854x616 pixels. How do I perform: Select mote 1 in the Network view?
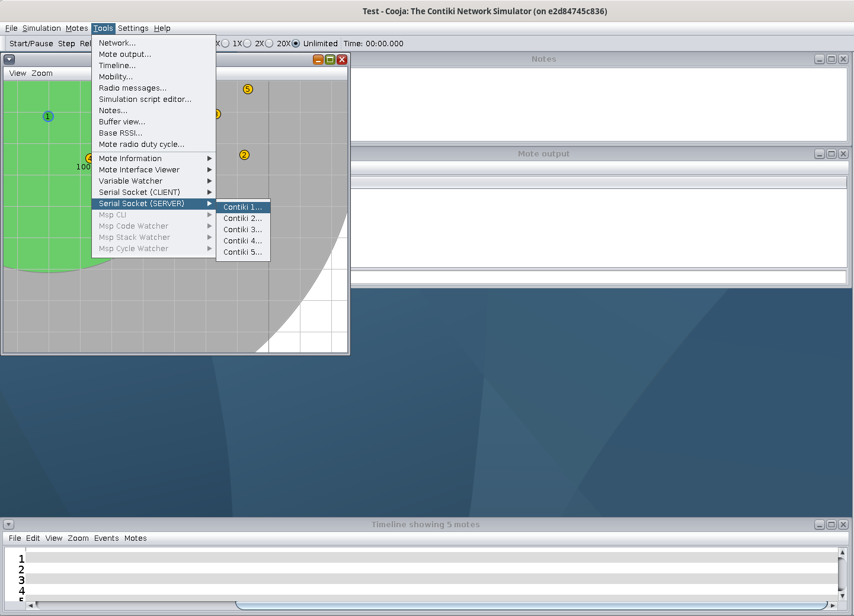click(x=48, y=117)
